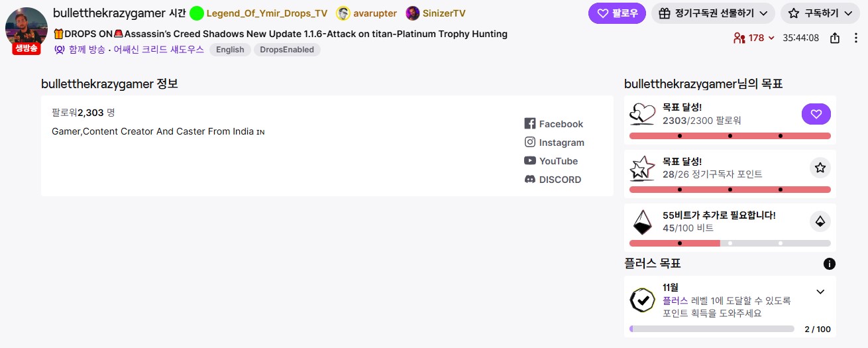Select the English tag
This screenshot has width=868, height=348.
[230, 50]
